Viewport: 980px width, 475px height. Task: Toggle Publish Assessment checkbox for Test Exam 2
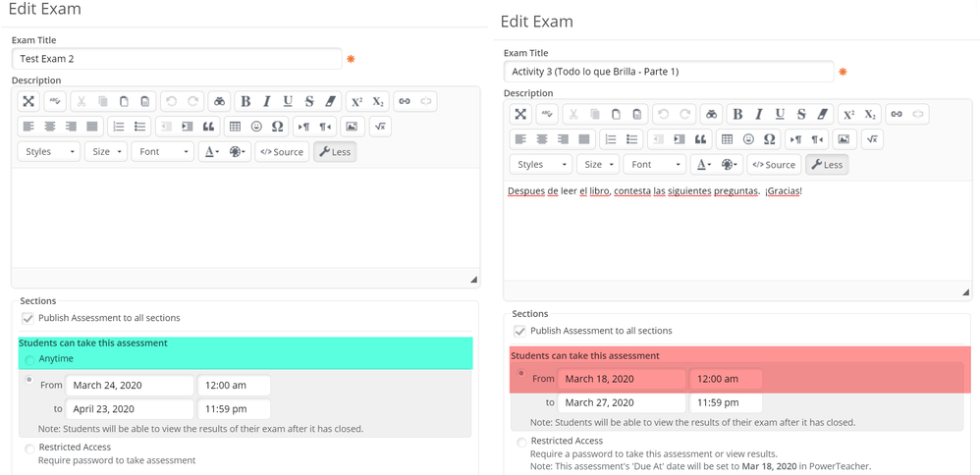(x=27, y=318)
